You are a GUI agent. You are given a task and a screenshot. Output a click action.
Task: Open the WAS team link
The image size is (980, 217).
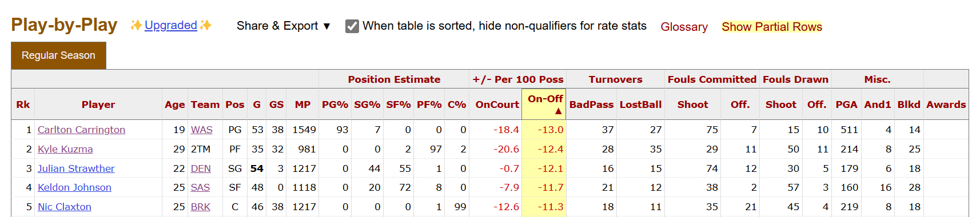(201, 130)
